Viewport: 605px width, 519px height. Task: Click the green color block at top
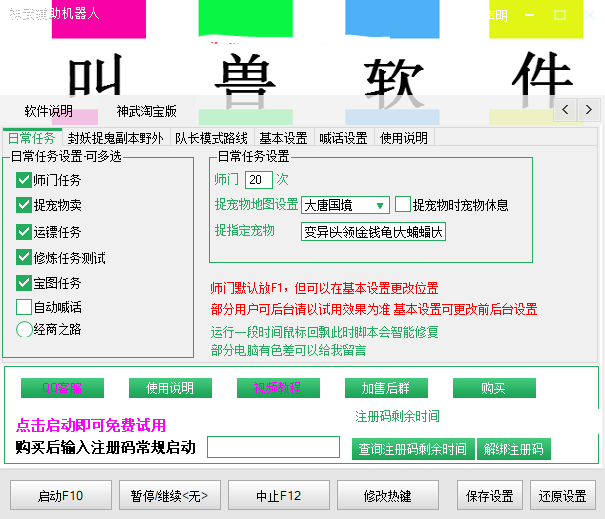(x=245, y=18)
